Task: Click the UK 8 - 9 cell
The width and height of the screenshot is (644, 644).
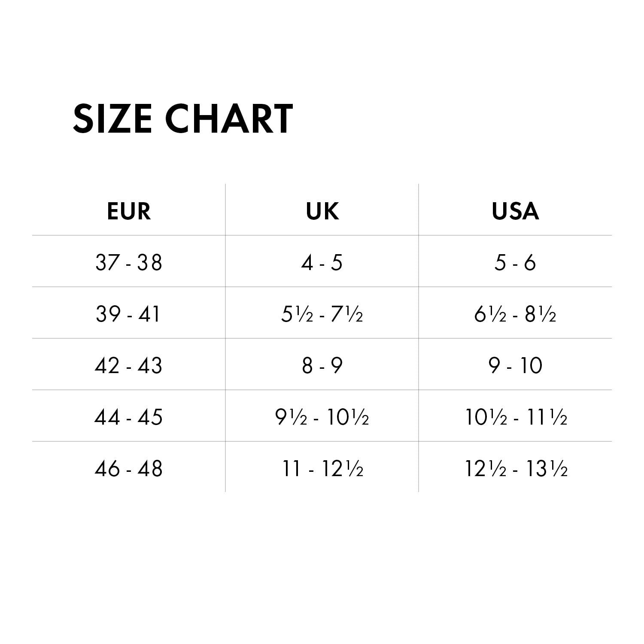Action: [x=322, y=365]
